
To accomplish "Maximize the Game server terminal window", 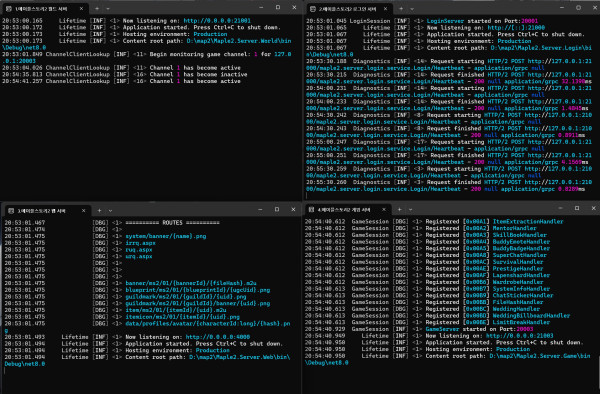I will click(x=577, y=208).
